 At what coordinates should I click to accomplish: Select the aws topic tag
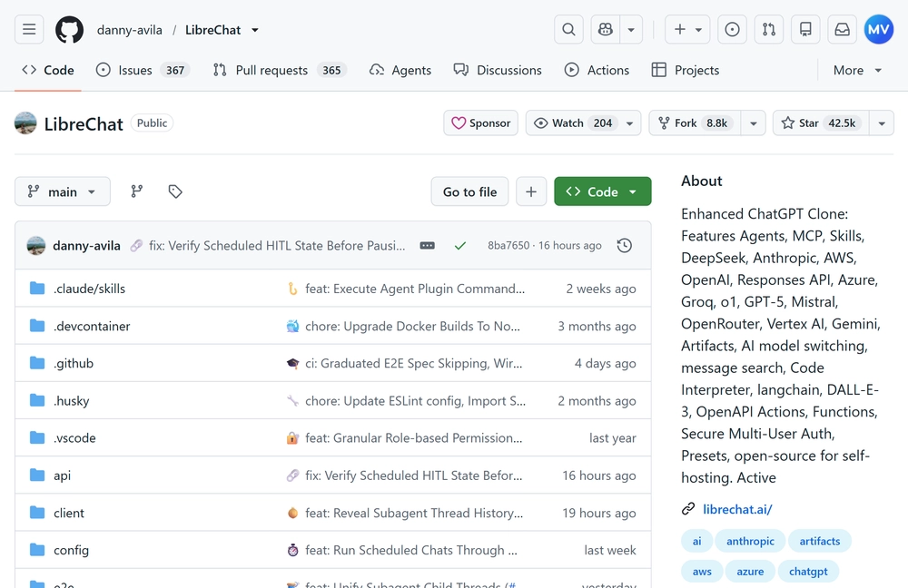click(702, 572)
